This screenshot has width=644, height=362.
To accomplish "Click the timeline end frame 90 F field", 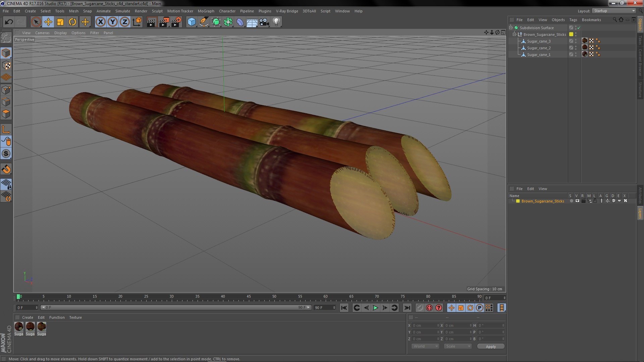I will pyautogui.click(x=324, y=308).
